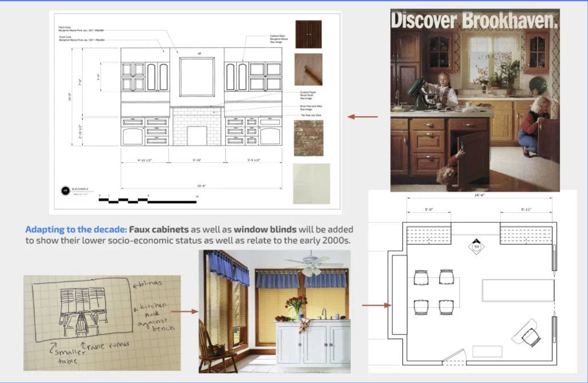Select the kitchen elevation line drawing
This screenshot has width=588, height=383.
[x=202, y=97]
